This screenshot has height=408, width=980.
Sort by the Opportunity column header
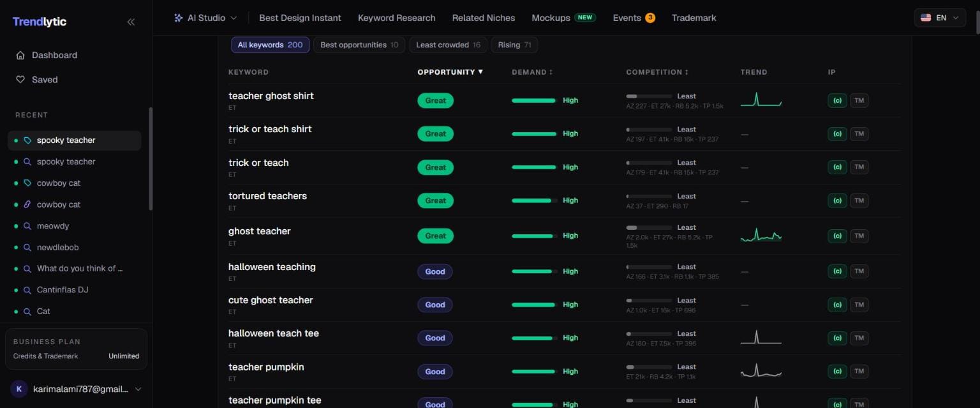pyautogui.click(x=450, y=72)
